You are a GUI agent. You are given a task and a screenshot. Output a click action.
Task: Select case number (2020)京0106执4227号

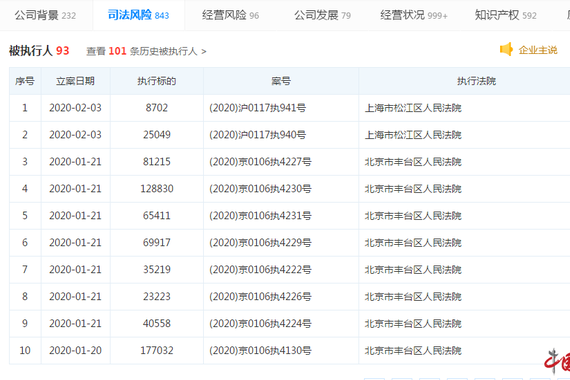tap(260, 162)
